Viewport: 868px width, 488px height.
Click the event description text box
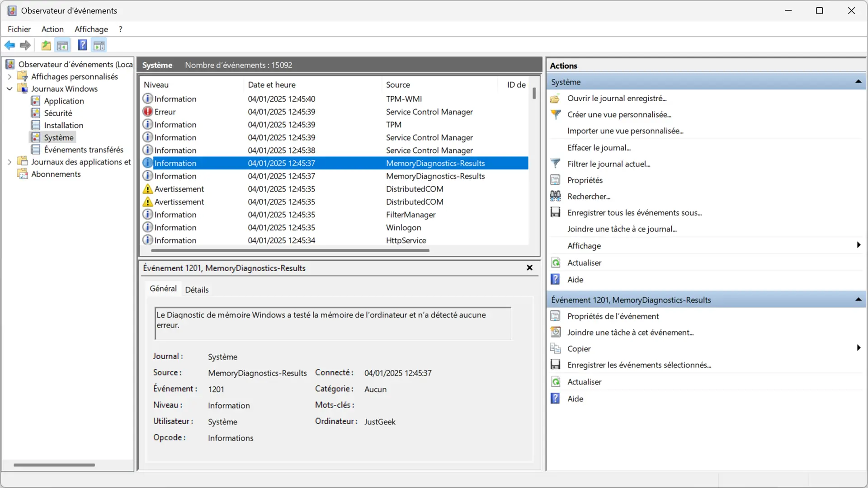(x=333, y=323)
